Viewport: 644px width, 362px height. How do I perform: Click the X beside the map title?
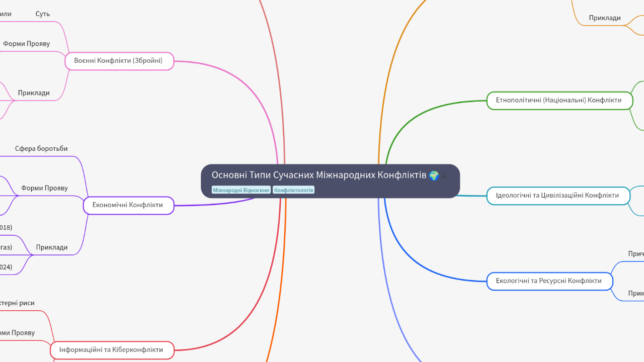[x=444, y=176]
